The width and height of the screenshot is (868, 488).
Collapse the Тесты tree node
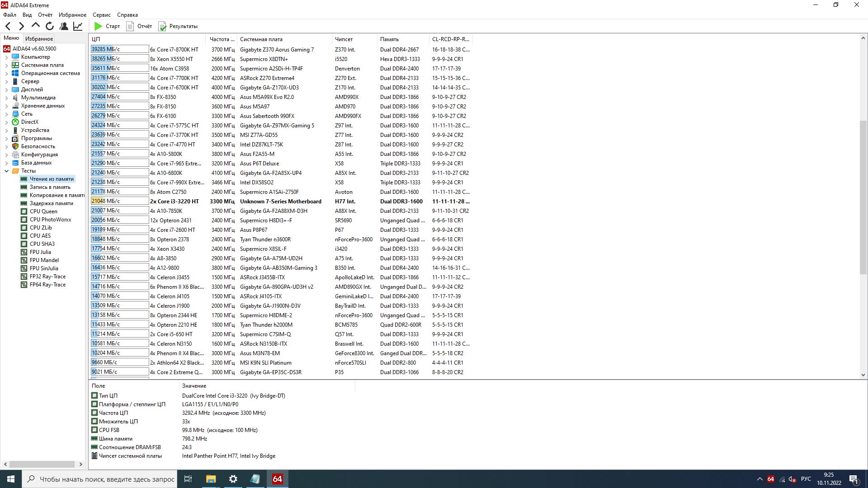click(6, 171)
